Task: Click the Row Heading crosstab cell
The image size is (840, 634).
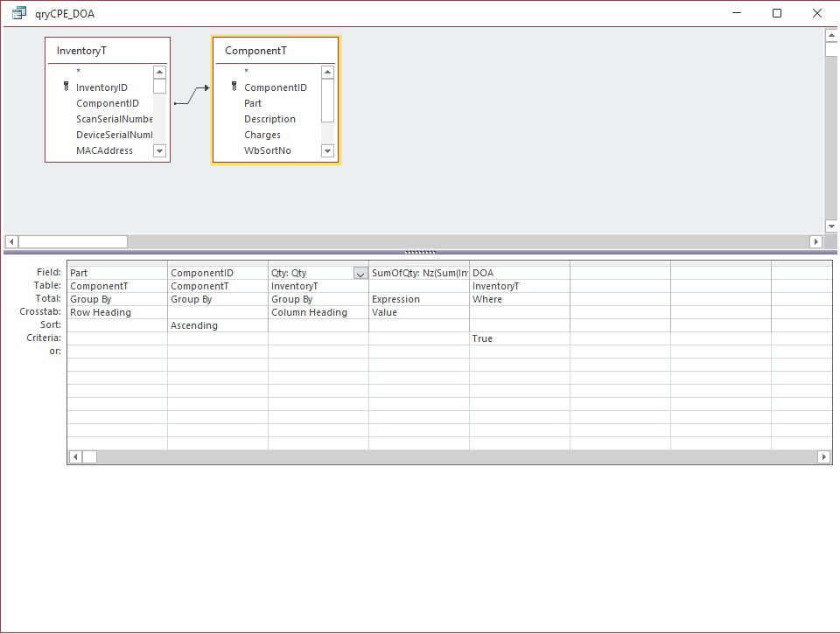Action: pos(117,313)
